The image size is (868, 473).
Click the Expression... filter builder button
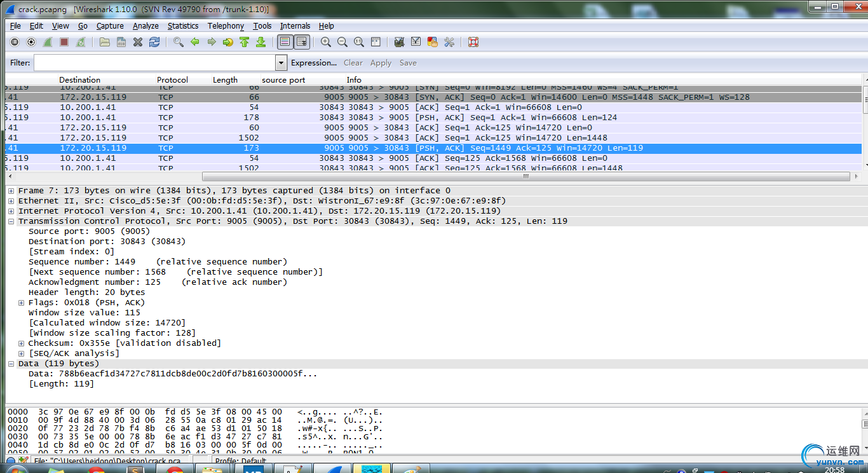coord(313,62)
